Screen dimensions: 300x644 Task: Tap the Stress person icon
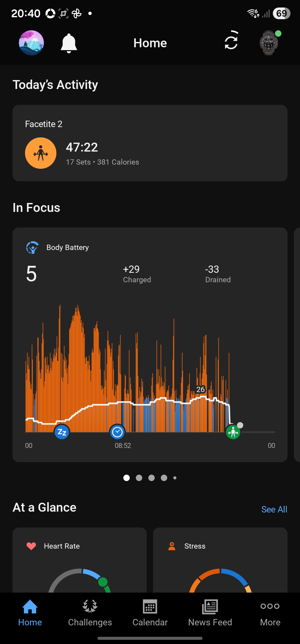172,546
